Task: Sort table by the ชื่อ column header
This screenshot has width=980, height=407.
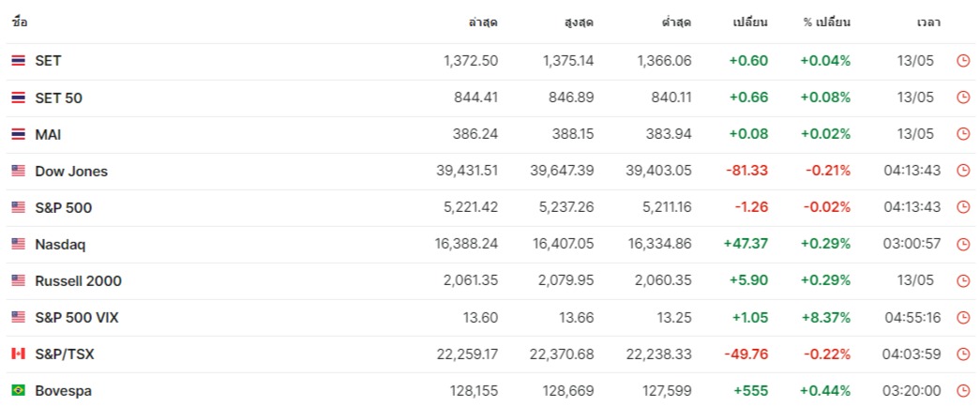Action: point(20,22)
